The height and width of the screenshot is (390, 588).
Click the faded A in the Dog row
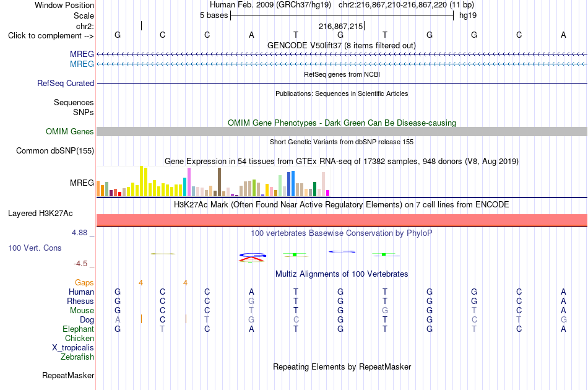coord(118,320)
